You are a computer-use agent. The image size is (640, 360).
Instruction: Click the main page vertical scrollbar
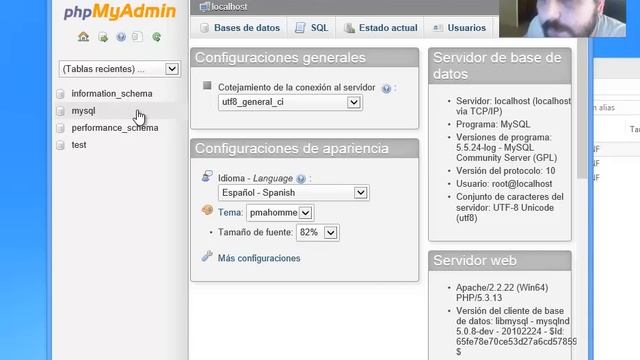tap(582, 108)
